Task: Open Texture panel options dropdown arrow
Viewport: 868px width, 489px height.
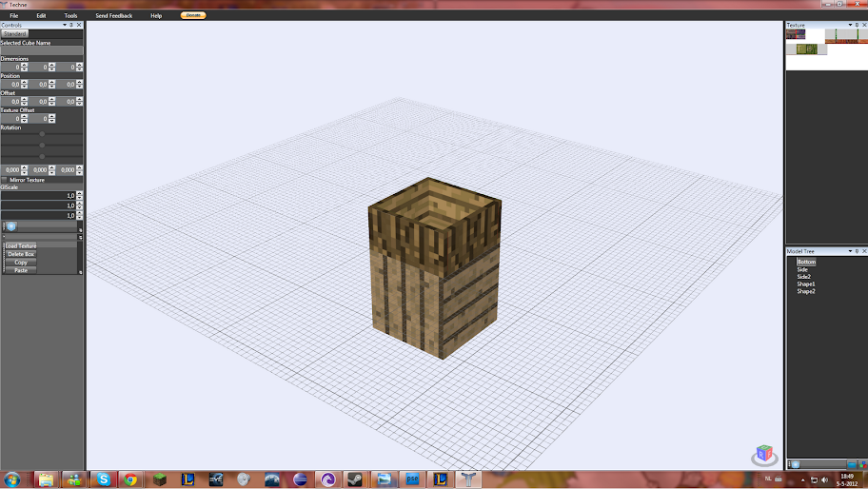Action: pyautogui.click(x=850, y=25)
